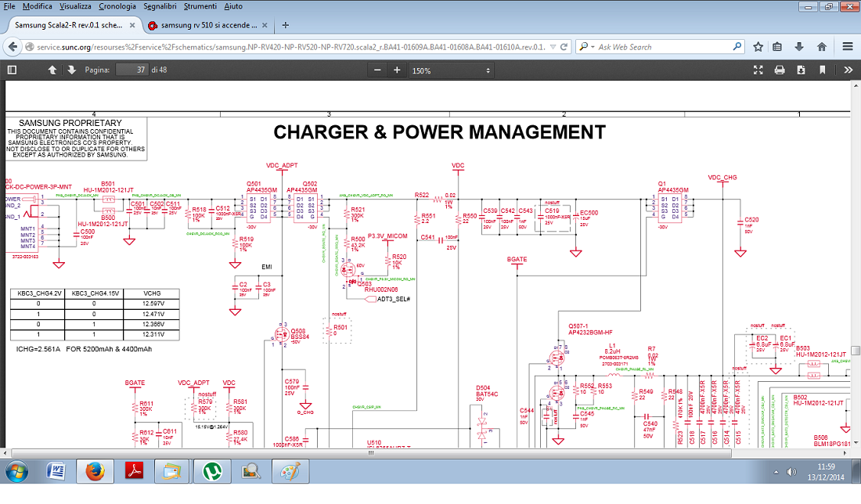This screenshot has width=861, height=504.
Task: Toggle the bookmark star for this page
Action: click(x=758, y=47)
